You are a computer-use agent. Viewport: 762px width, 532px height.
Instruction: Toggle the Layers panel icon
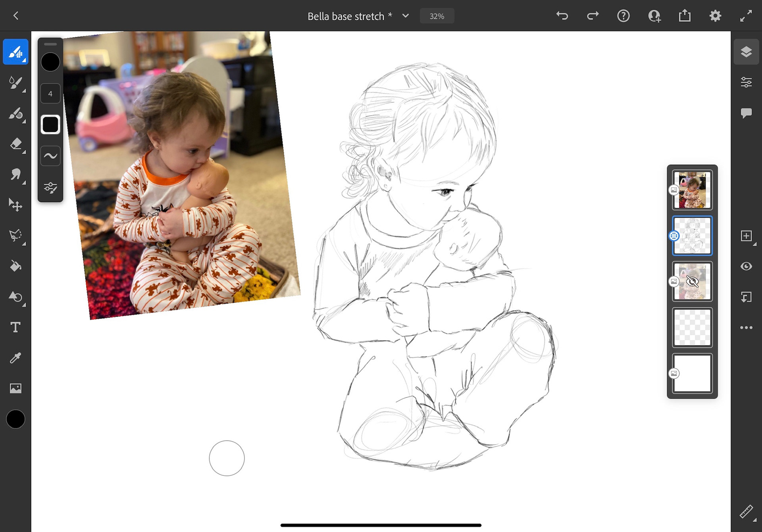(746, 52)
